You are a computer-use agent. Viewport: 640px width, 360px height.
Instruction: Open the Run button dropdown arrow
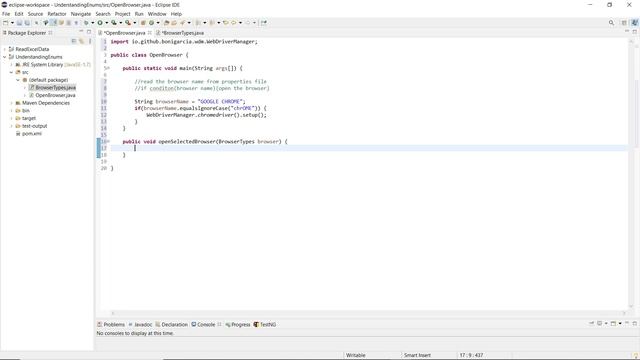107,23
